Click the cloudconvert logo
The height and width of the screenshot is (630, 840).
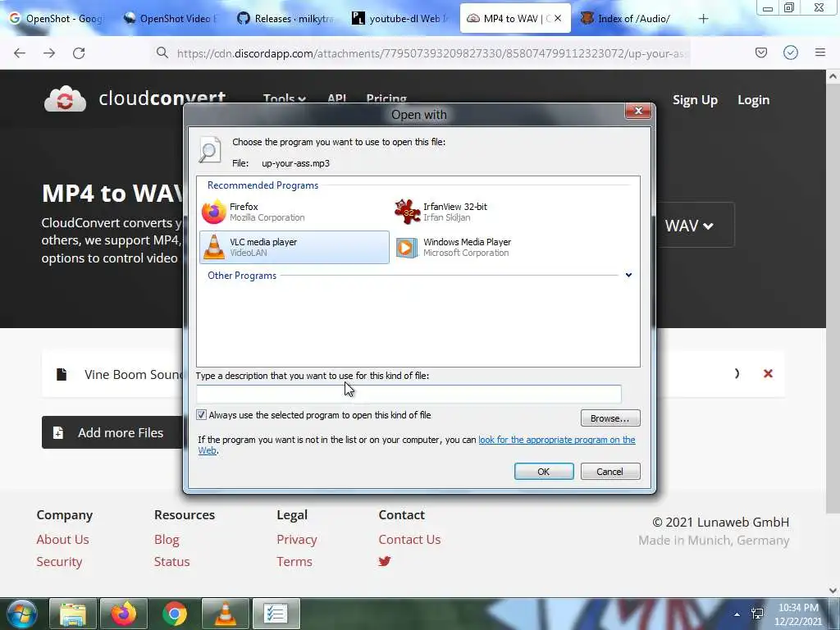(x=135, y=98)
